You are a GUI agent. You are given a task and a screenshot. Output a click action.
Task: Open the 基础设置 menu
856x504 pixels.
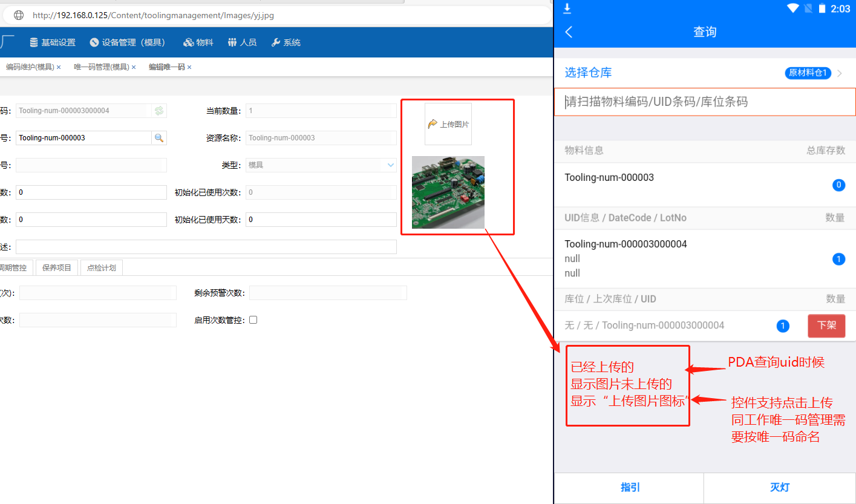tap(53, 42)
